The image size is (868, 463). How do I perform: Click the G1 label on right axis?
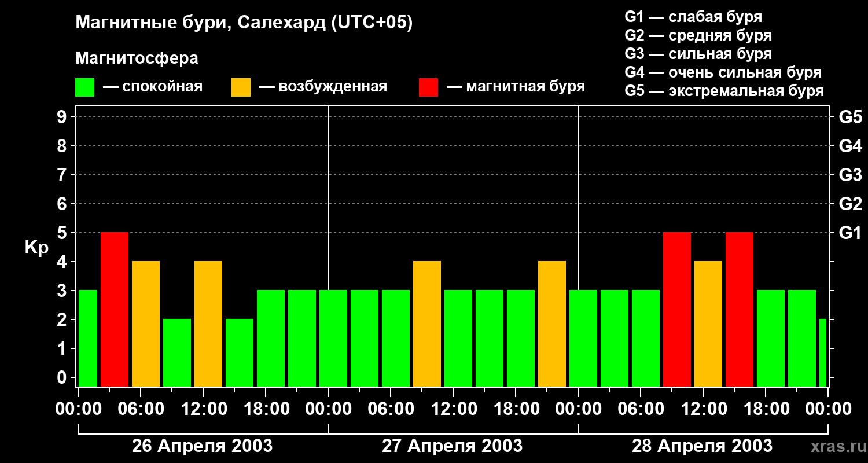coord(850,233)
